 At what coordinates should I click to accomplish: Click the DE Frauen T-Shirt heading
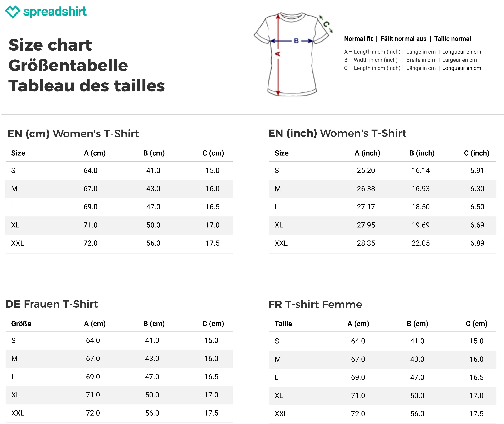click(x=52, y=304)
